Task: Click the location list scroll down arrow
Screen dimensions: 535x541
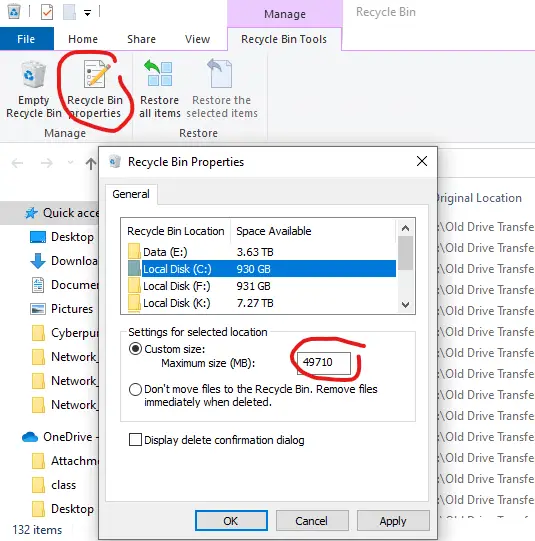Action: click(x=406, y=305)
